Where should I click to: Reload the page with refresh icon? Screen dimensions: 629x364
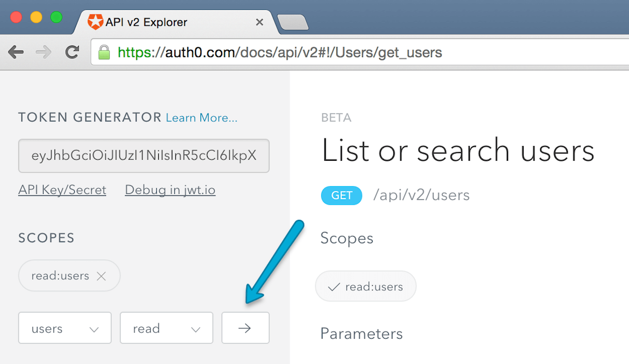click(72, 52)
